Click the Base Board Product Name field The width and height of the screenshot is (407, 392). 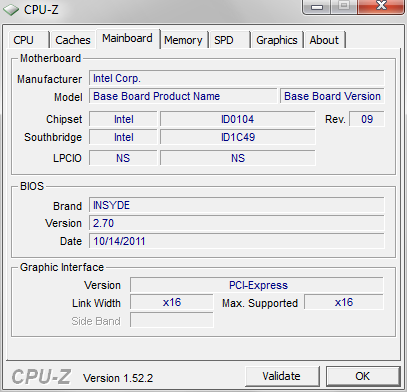[x=183, y=96]
